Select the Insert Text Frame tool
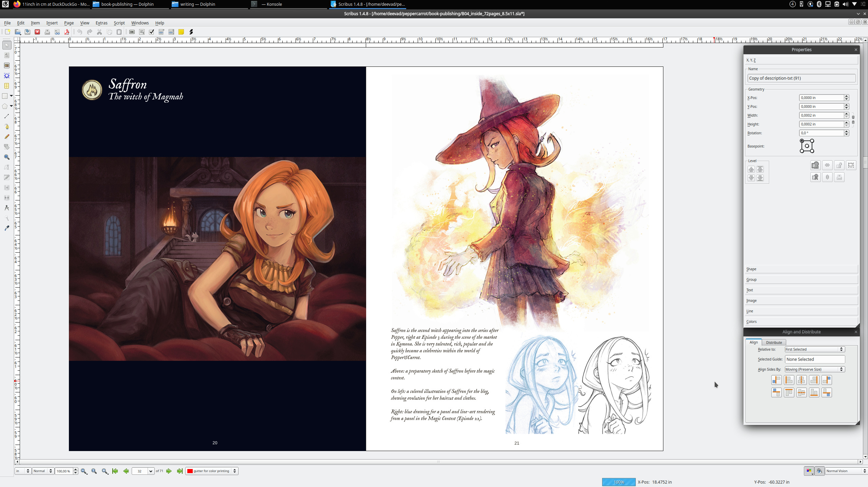 point(7,55)
